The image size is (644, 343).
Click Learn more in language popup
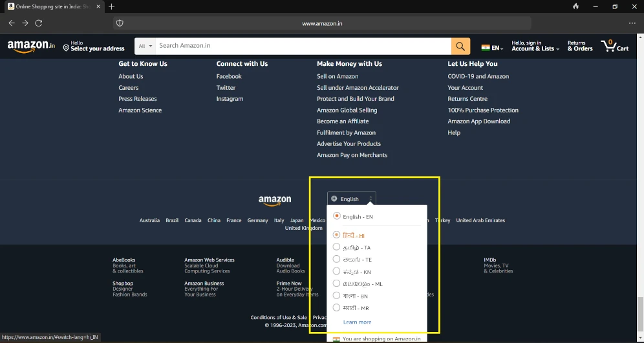point(358,322)
